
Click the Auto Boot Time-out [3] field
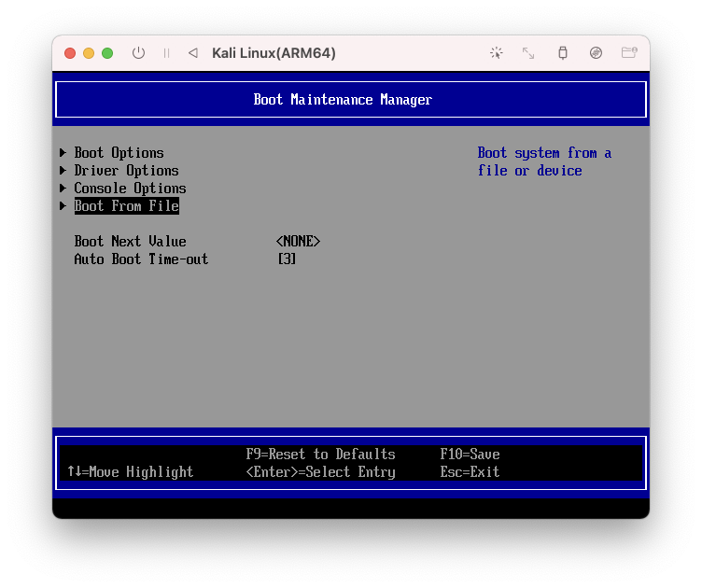pyautogui.click(x=287, y=259)
